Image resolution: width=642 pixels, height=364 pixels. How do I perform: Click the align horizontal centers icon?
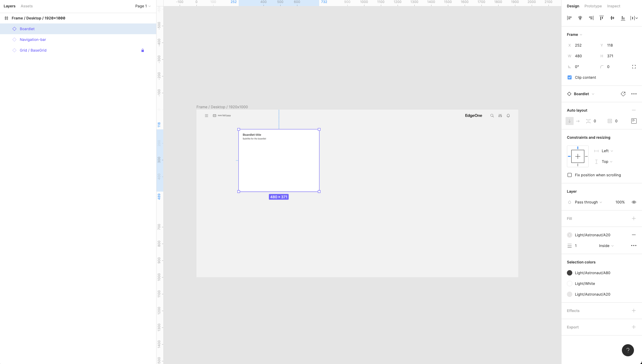pyautogui.click(x=580, y=18)
